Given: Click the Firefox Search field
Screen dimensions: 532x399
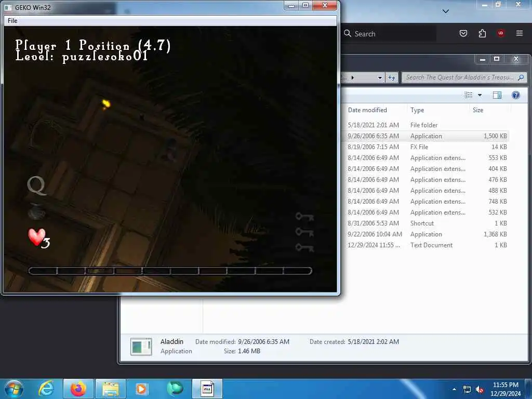Looking at the screenshot, I should coord(388,34).
